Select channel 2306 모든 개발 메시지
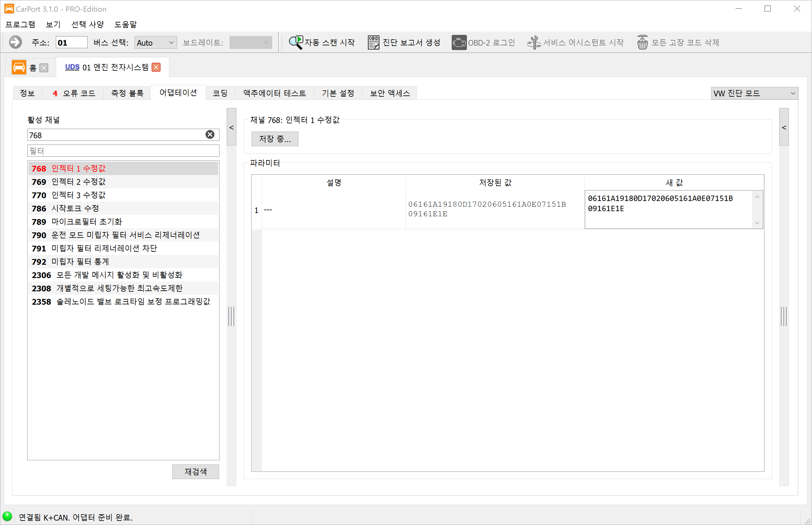The image size is (812, 525). (x=123, y=275)
